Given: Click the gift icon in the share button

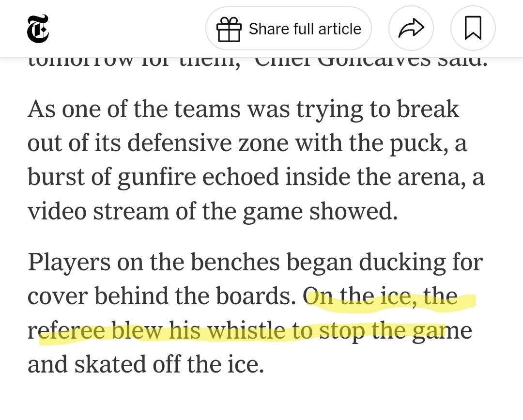Looking at the screenshot, I should [x=229, y=29].
